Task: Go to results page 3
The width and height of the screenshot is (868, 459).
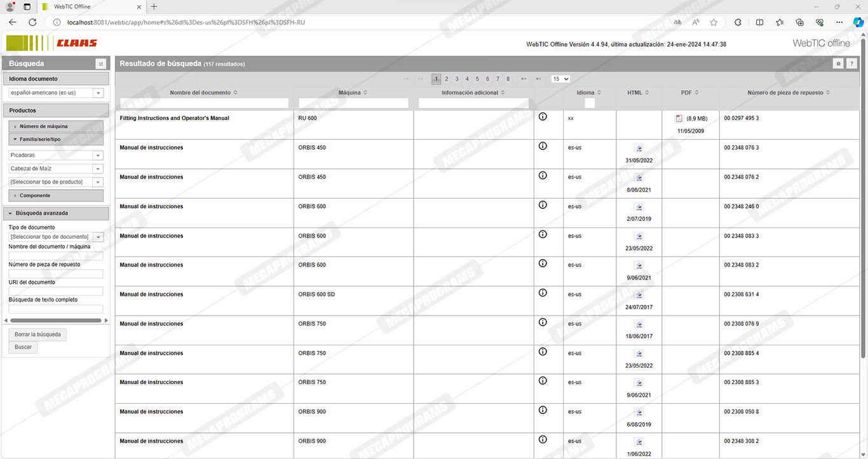Action: click(457, 79)
